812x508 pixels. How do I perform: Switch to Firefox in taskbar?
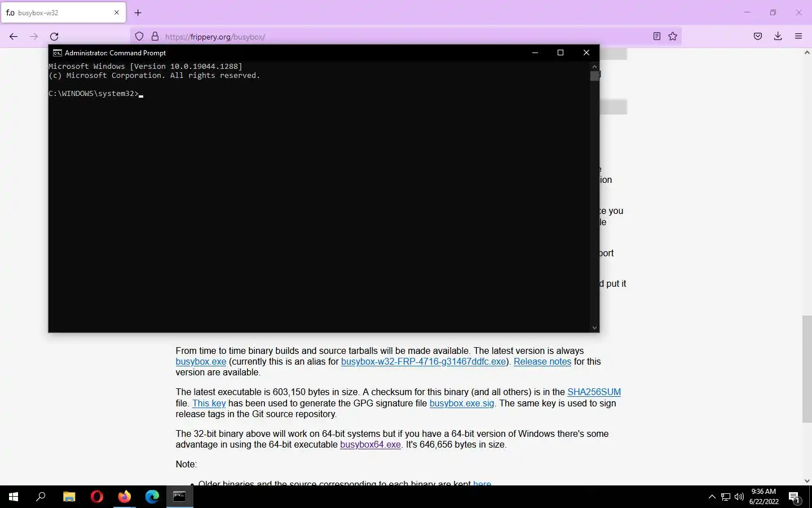click(125, 497)
